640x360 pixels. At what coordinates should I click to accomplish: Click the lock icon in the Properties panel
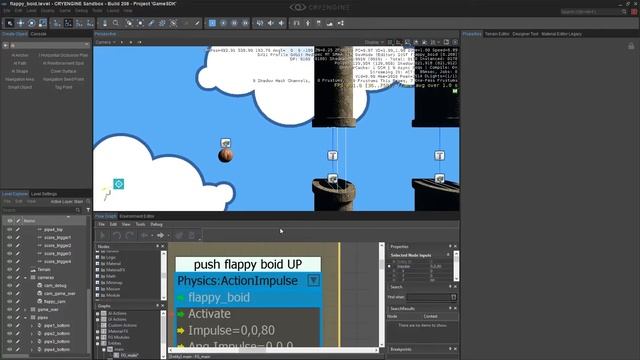(631, 46)
